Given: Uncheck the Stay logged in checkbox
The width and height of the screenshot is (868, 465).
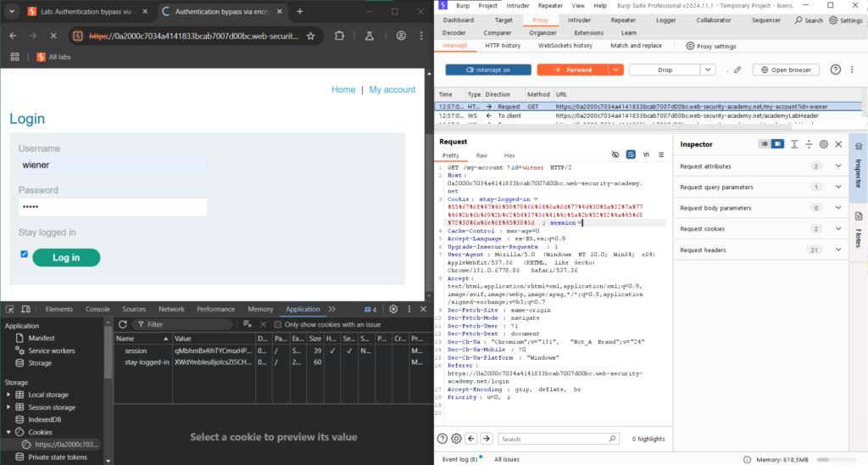Looking at the screenshot, I should tap(24, 254).
